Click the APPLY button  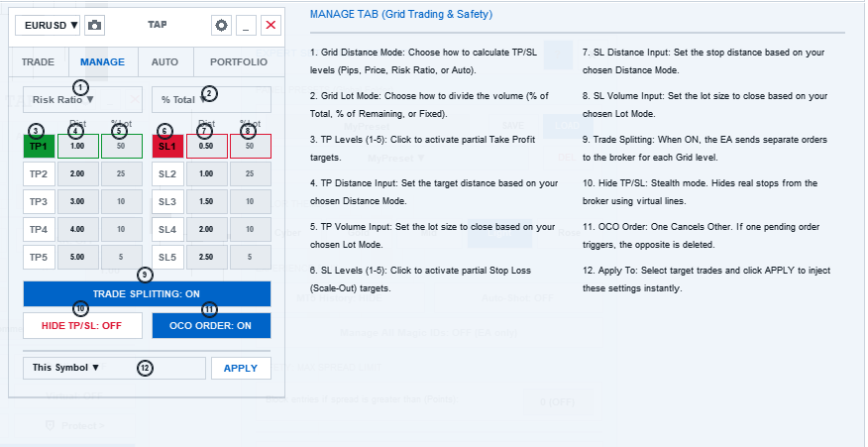(241, 368)
